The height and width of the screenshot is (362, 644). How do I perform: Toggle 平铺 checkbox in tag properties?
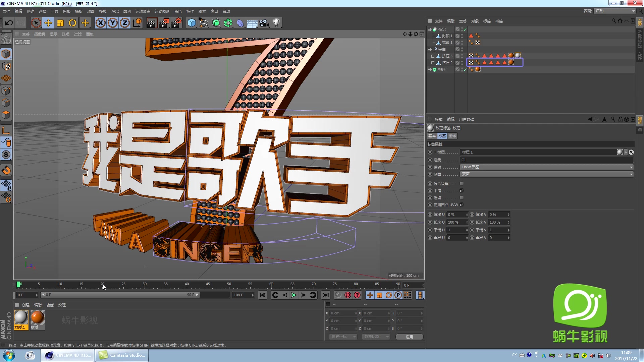tap(462, 190)
